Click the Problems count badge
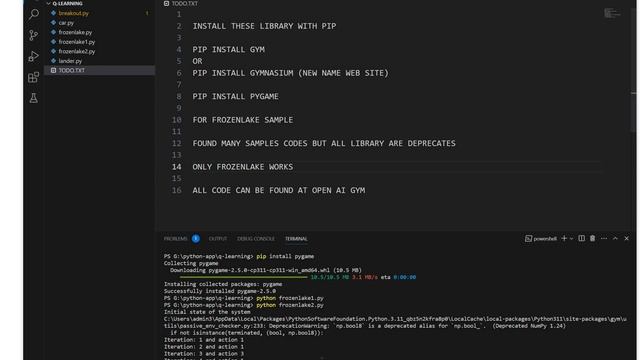640x360 pixels. [x=196, y=239]
